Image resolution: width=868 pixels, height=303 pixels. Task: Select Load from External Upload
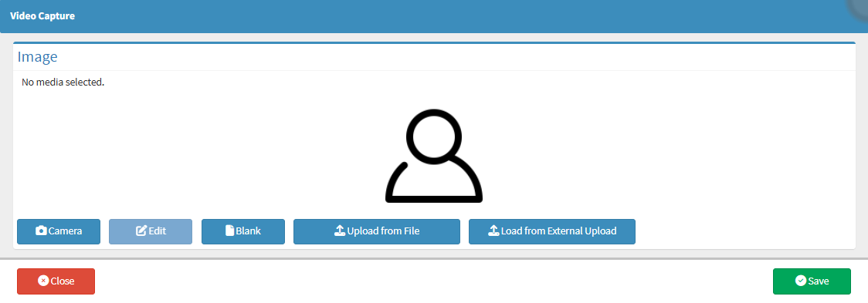(552, 231)
